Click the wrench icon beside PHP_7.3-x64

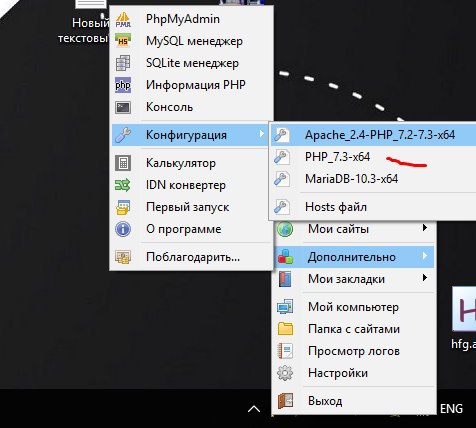click(282, 157)
